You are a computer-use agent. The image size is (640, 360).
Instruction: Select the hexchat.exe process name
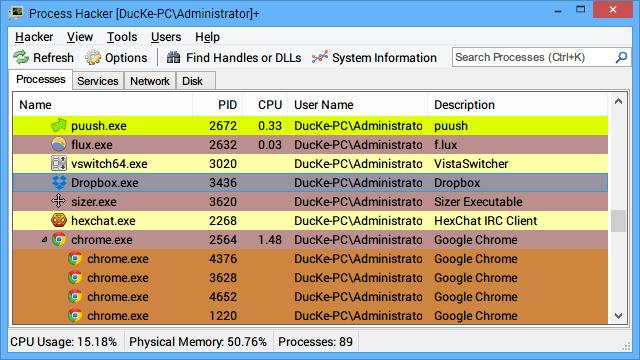[103, 221]
